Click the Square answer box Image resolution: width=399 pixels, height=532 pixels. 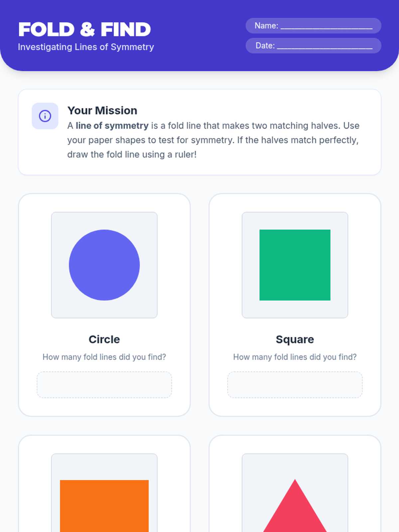click(295, 385)
